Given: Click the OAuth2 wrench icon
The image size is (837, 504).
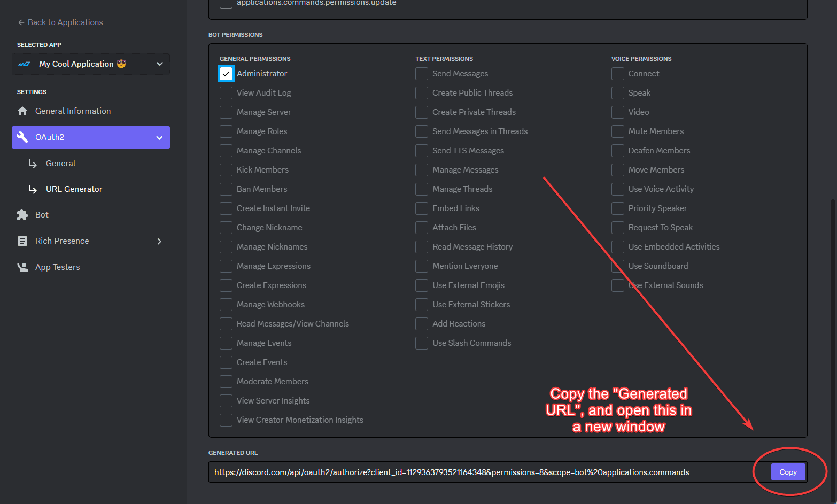Looking at the screenshot, I should [22, 137].
